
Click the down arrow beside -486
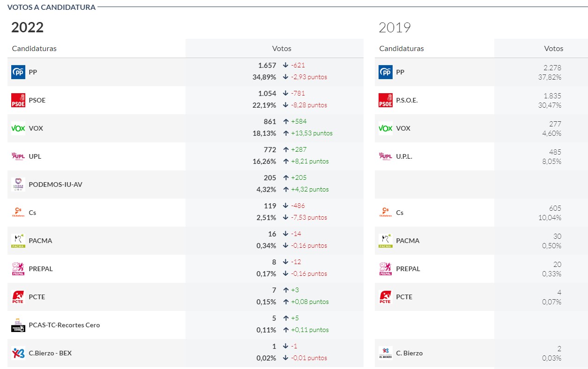(x=285, y=206)
